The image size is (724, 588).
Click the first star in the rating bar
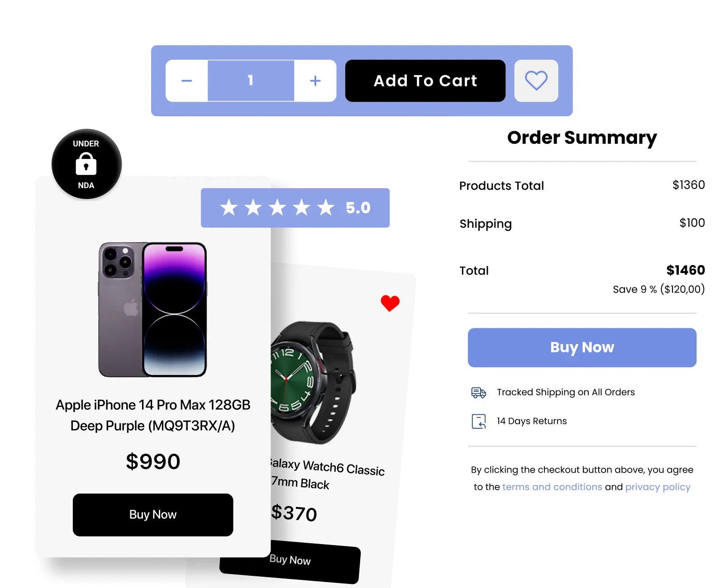point(229,208)
